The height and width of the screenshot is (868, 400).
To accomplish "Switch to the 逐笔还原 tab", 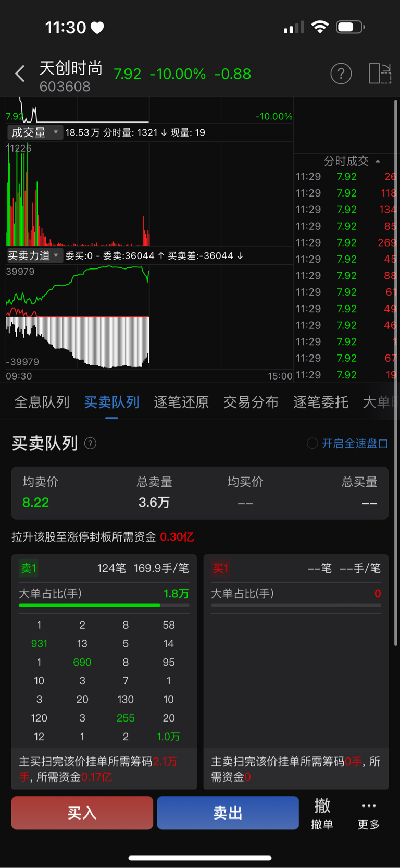I will [181, 402].
